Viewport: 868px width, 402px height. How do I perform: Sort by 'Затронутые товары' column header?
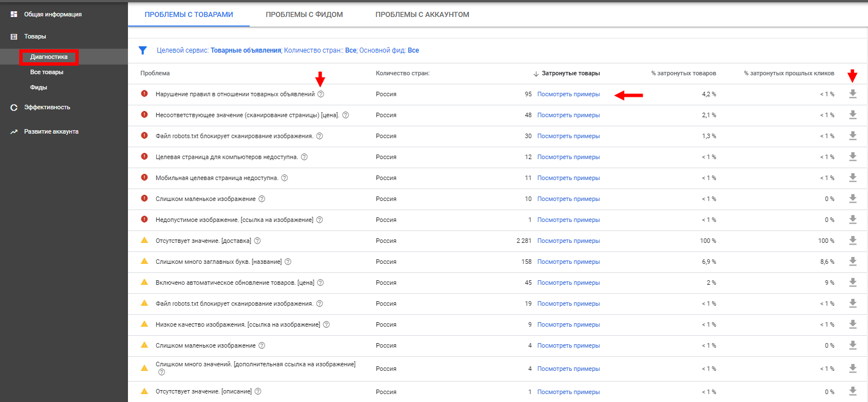click(x=570, y=73)
